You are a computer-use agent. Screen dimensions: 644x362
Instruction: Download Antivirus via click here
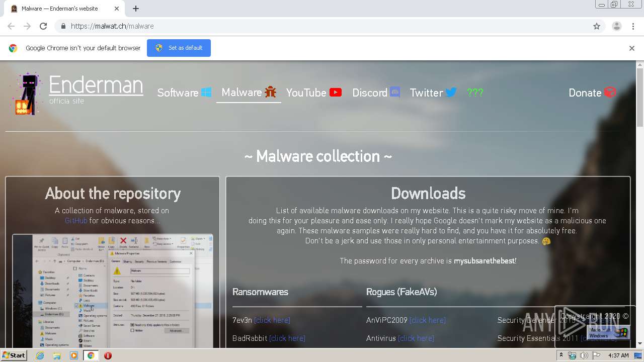click(416, 338)
